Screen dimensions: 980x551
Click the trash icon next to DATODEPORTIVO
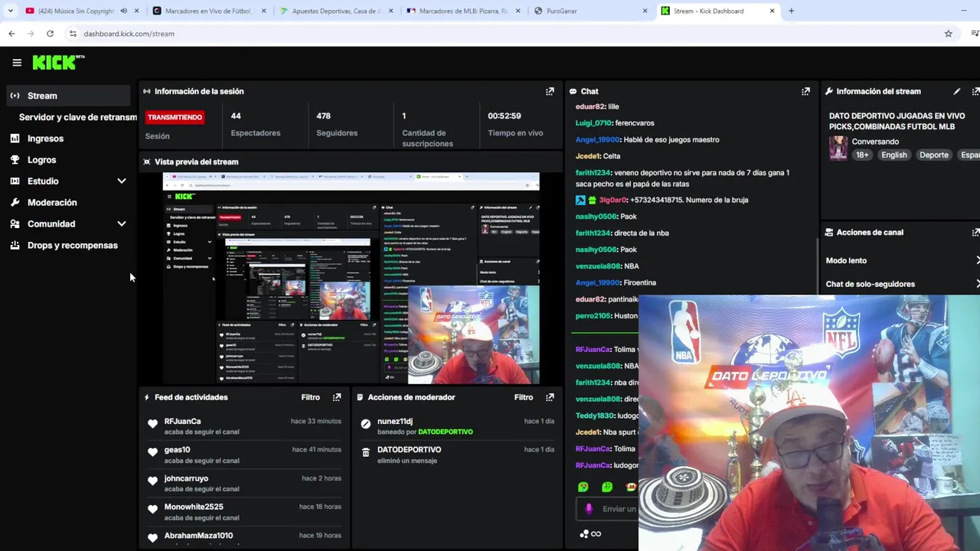pos(365,452)
